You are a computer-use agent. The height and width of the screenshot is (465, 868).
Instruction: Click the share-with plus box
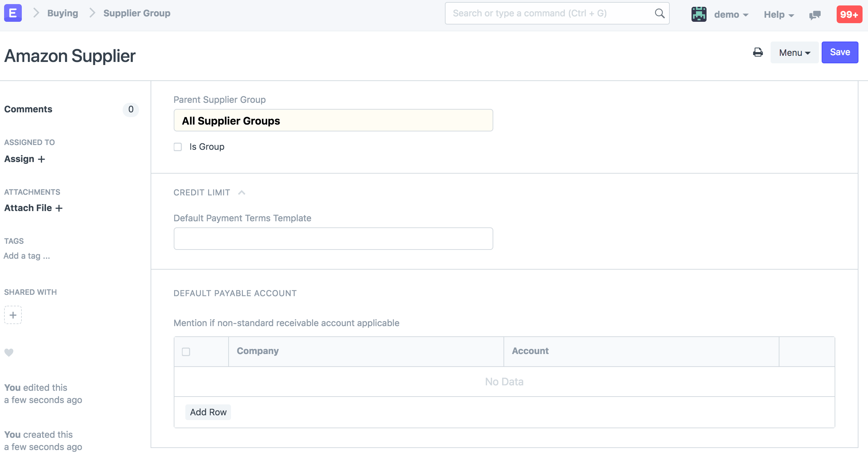(13, 315)
